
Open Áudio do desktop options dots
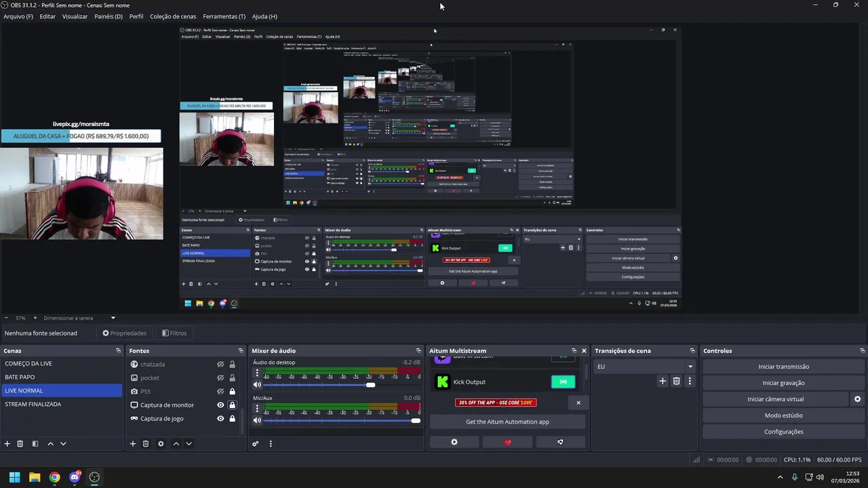point(256,373)
